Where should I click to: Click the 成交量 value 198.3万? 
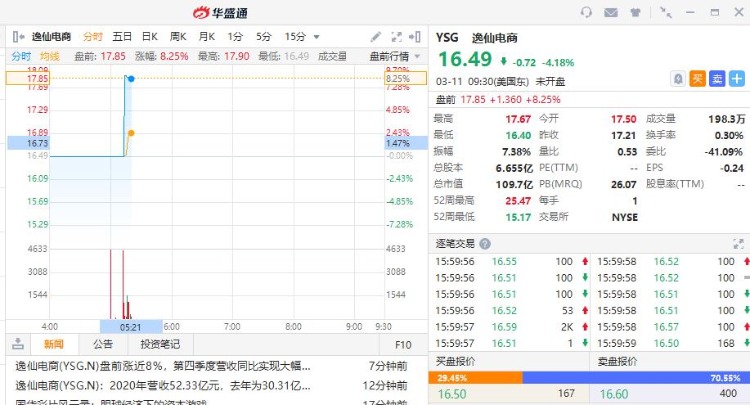click(x=727, y=119)
